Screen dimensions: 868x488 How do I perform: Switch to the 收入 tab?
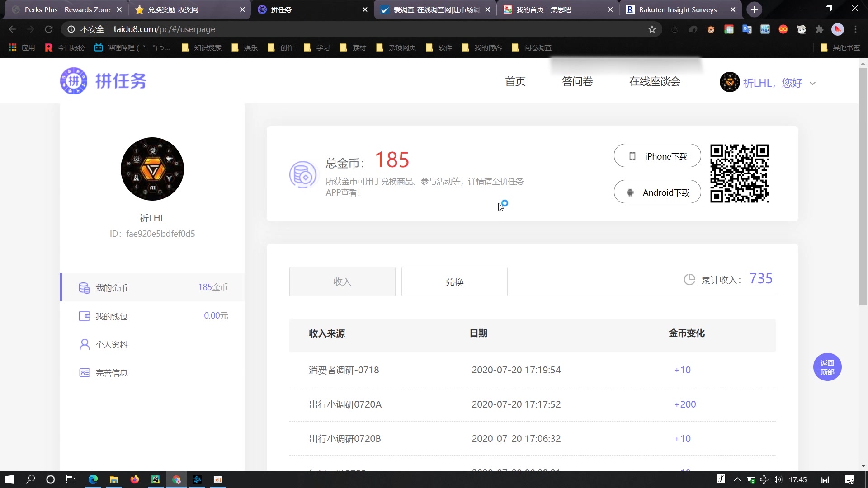pyautogui.click(x=342, y=281)
